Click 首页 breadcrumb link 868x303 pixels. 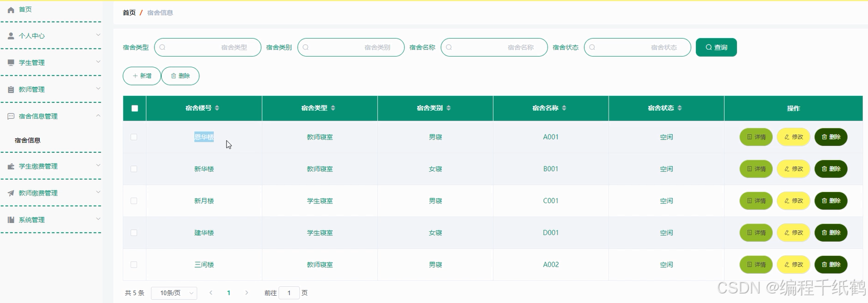[x=129, y=13]
